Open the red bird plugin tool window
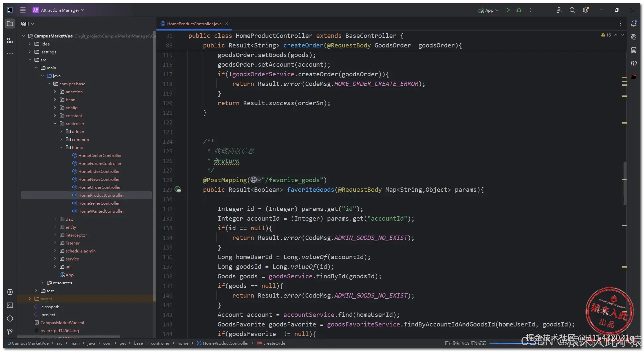The image size is (644, 352). (x=634, y=77)
